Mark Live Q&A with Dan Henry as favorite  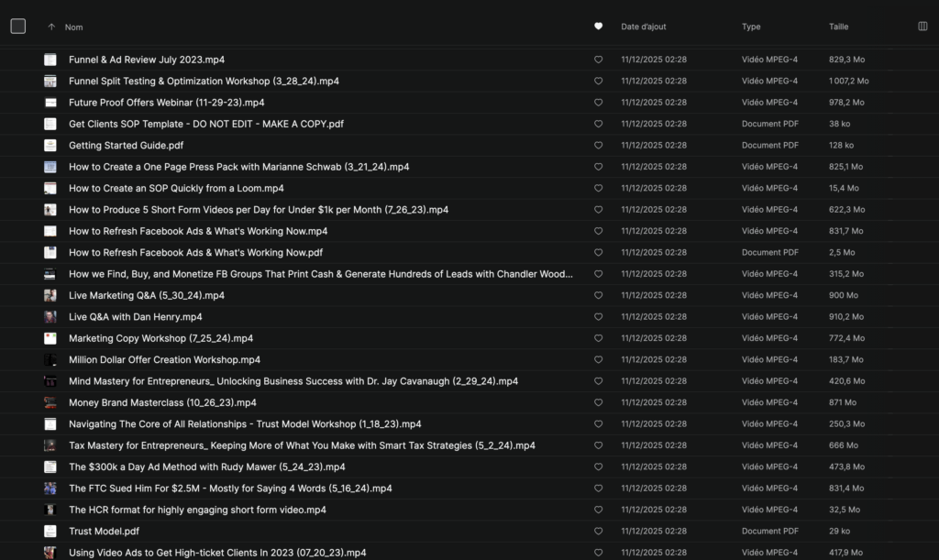(599, 317)
